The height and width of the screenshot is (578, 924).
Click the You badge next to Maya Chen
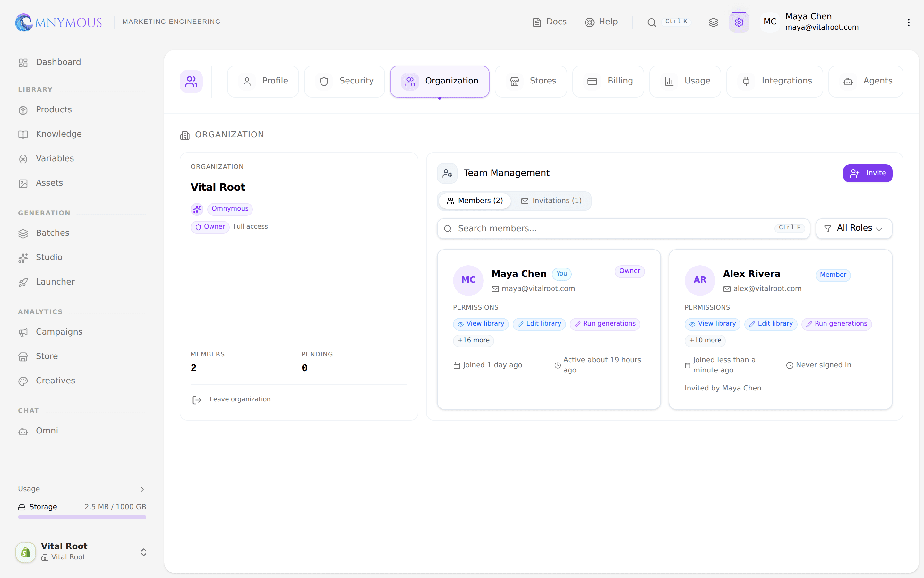pos(562,274)
